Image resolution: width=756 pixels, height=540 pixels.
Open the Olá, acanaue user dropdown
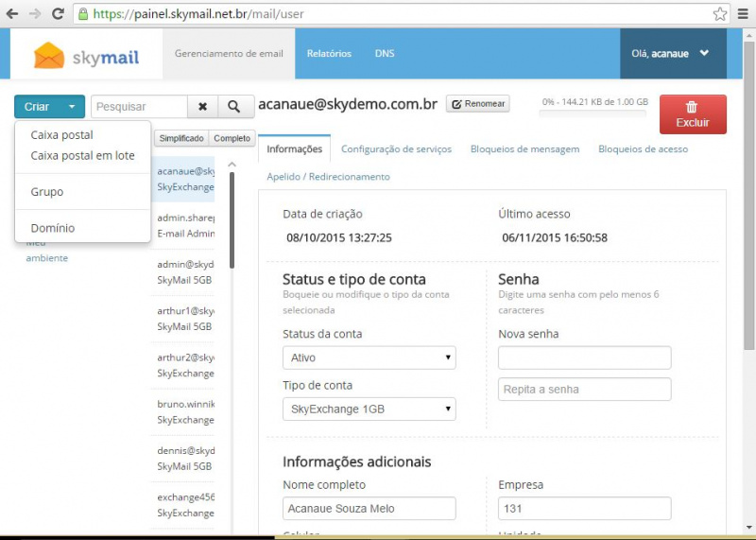(673, 54)
